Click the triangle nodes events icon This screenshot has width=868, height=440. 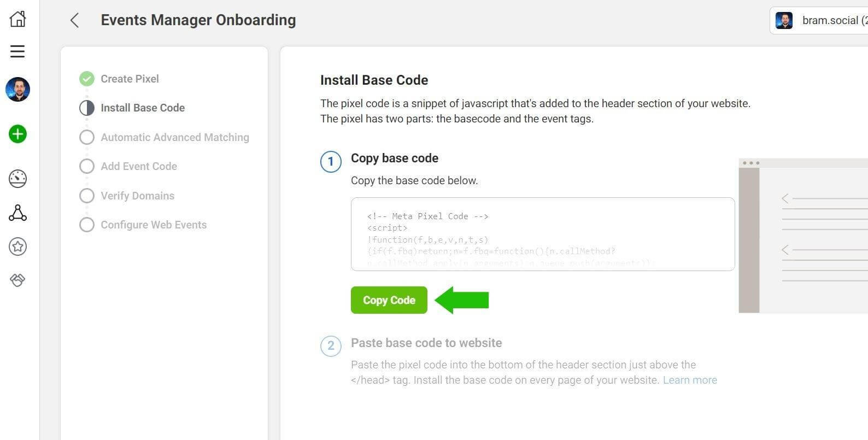click(x=17, y=213)
